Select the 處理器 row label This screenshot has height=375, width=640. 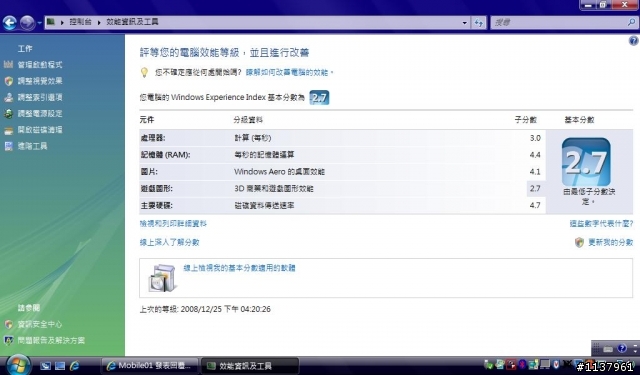point(153,138)
